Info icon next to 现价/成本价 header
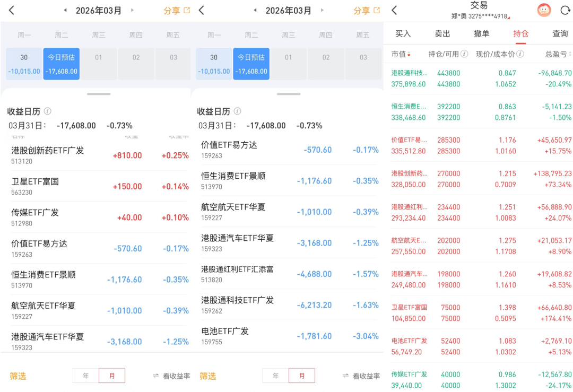This screenshot has height=392, width=573. coord(520,54)
